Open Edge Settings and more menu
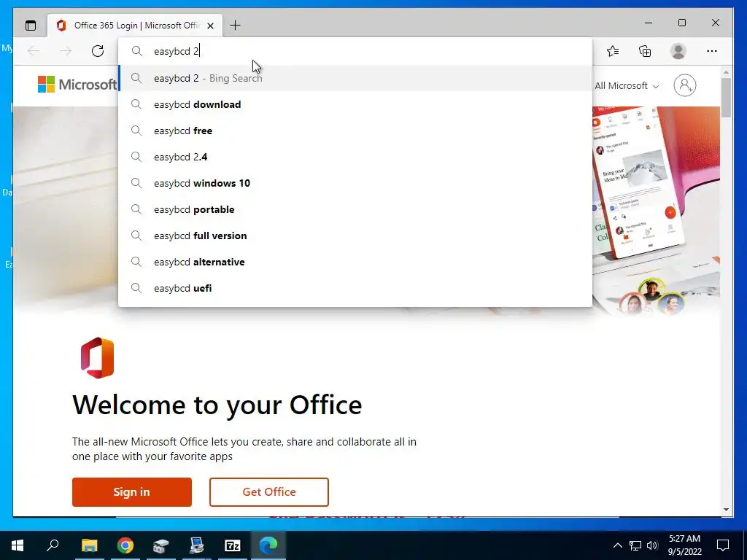 [712, 51]
